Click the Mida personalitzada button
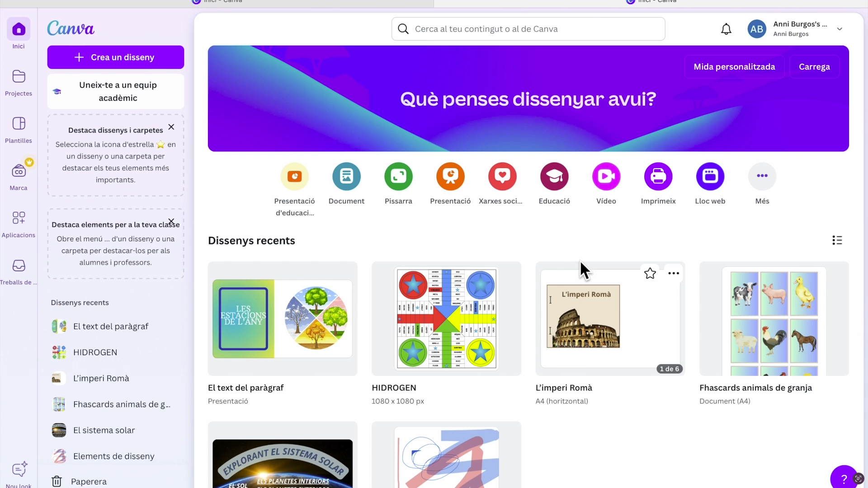 click(x=734, y=67)
